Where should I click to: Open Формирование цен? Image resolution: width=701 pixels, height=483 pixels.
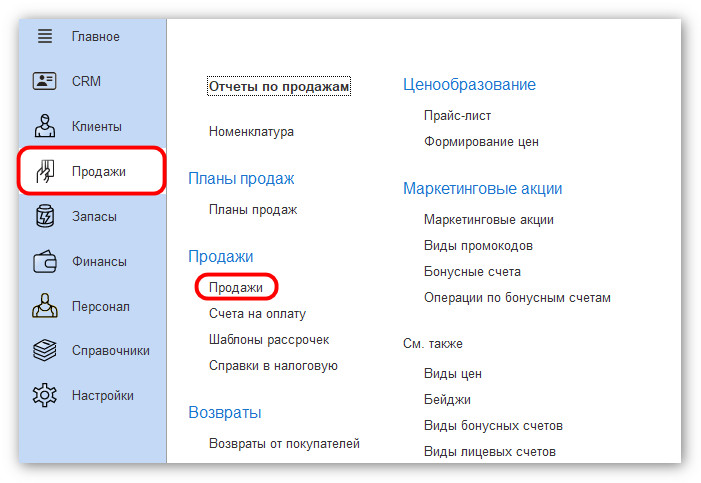[481, 142]
